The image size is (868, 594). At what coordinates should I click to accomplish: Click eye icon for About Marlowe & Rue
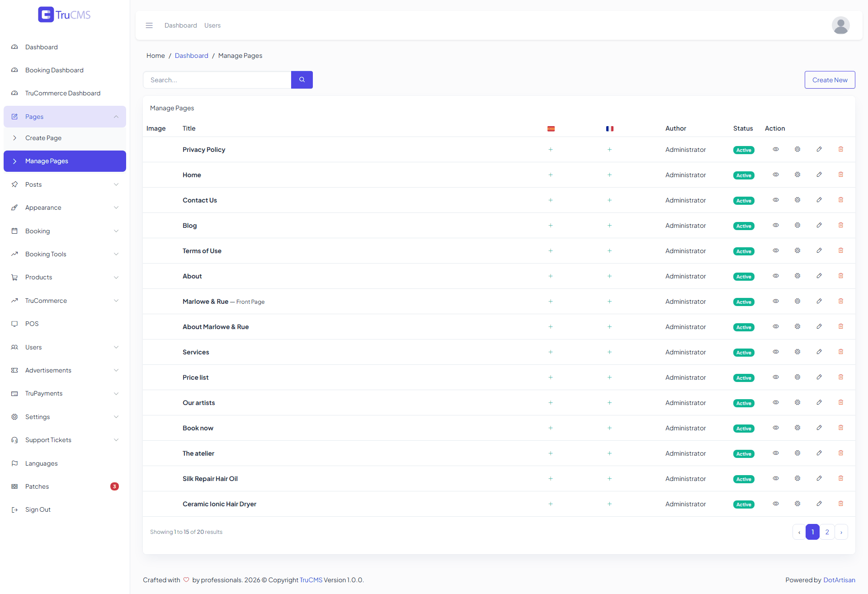click(x=776, y=326)
